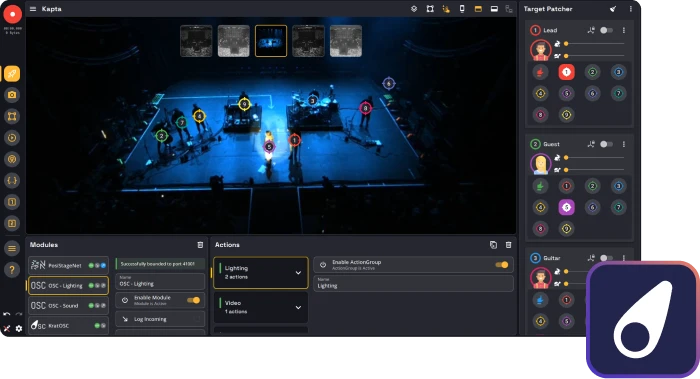Open the list menu icon in sidebar

tap(12, 249)
